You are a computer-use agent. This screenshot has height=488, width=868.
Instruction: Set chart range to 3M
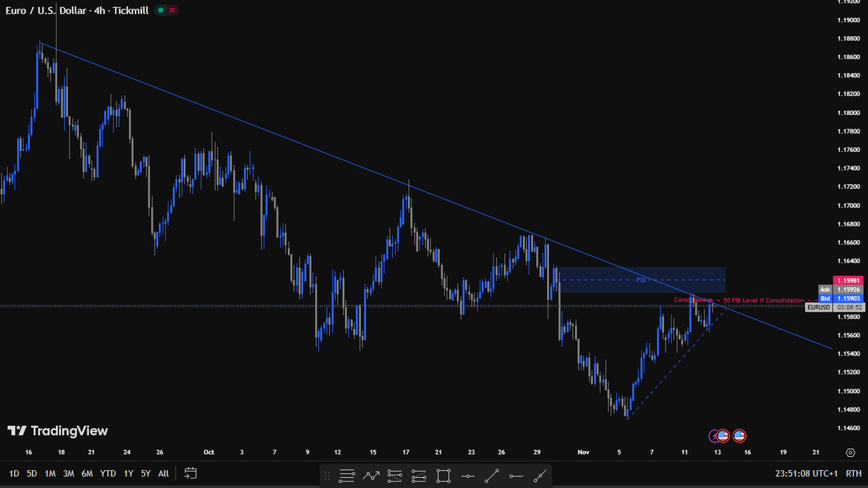[x=69, y=474]
